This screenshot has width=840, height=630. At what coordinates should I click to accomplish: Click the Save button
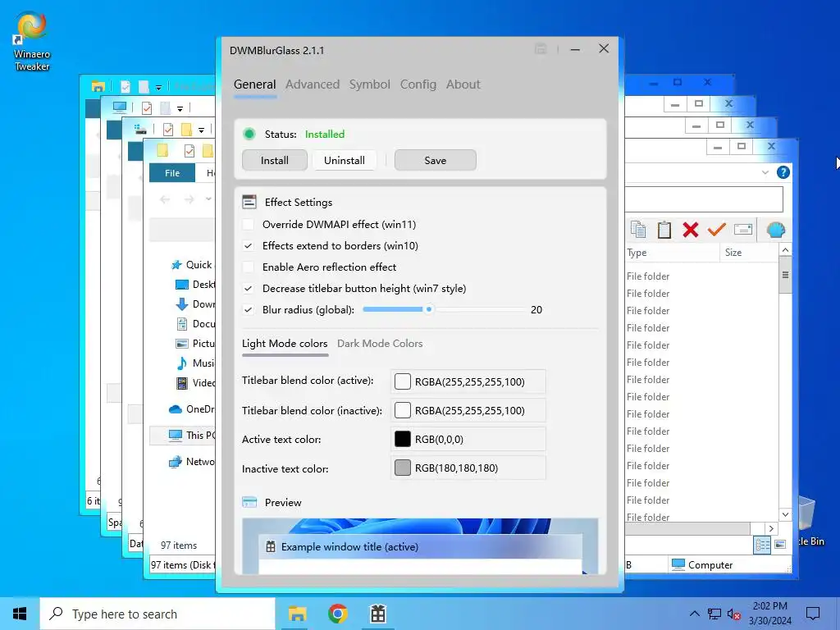[436, 160]
